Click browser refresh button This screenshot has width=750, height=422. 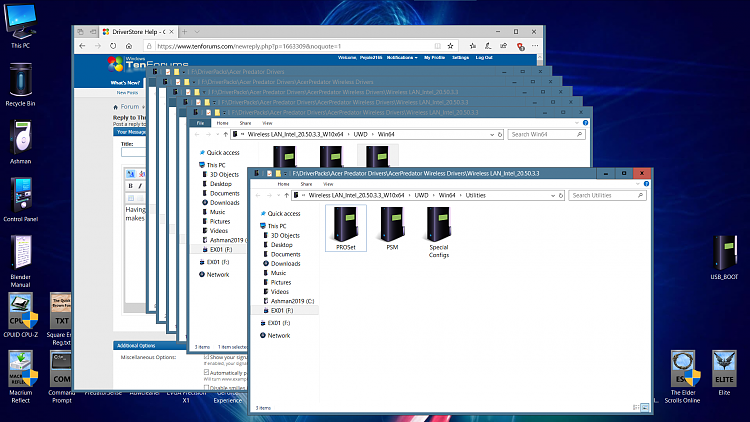[x=113, y=46]
